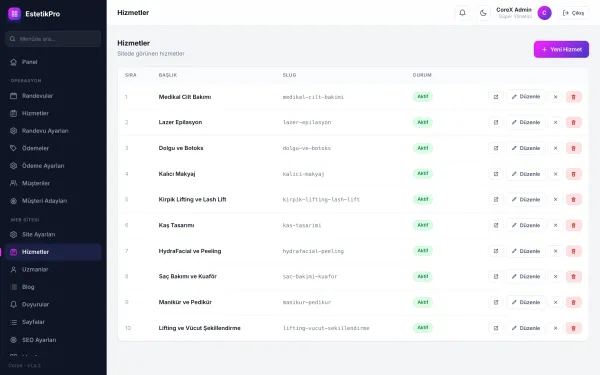Open the notifications bell icon
Viewport: 600px width, 375px height.
click(x=462, y=13)
